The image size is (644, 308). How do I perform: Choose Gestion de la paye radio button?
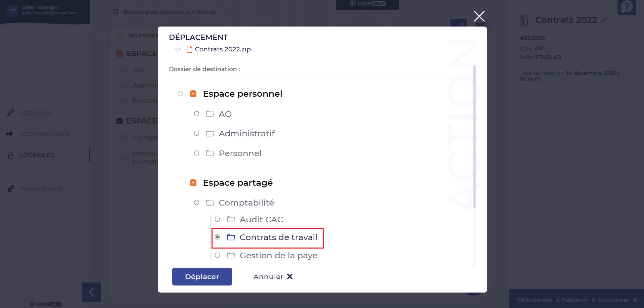pyautogui.click(x=217, y=255)
